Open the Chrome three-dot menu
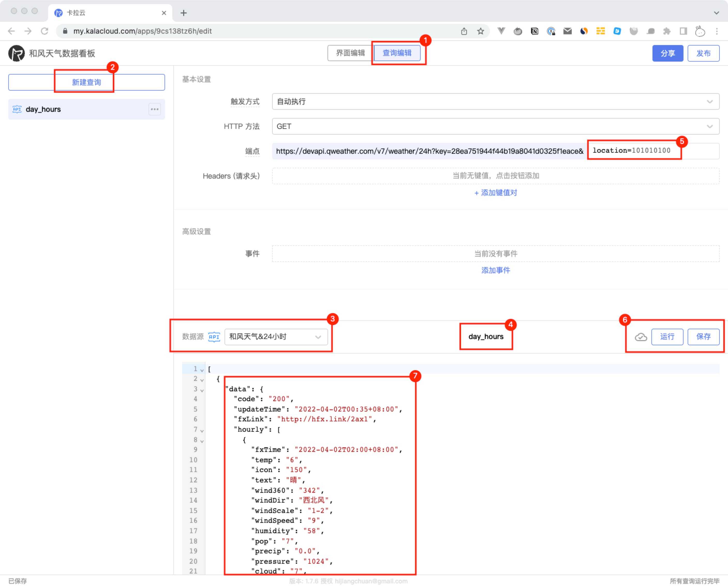Image resolution: width=728 pixels, height=587 pixels. coord(717,31)
